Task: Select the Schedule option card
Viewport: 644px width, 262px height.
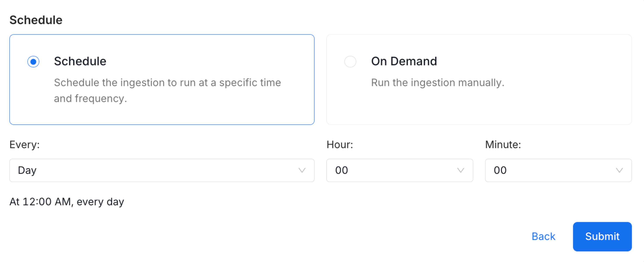Action: point(162,79)
